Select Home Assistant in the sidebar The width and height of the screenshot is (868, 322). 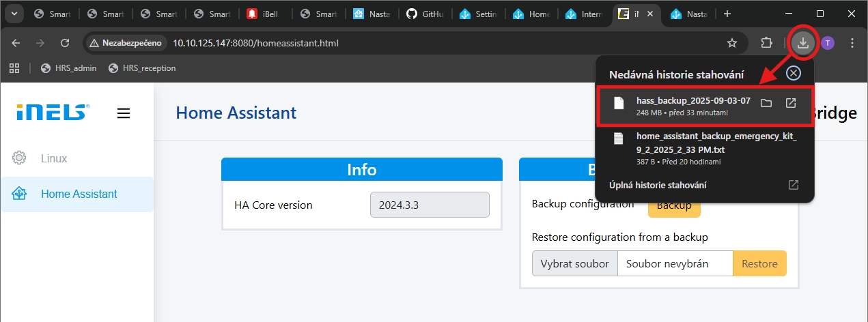(x=79, y=194)
